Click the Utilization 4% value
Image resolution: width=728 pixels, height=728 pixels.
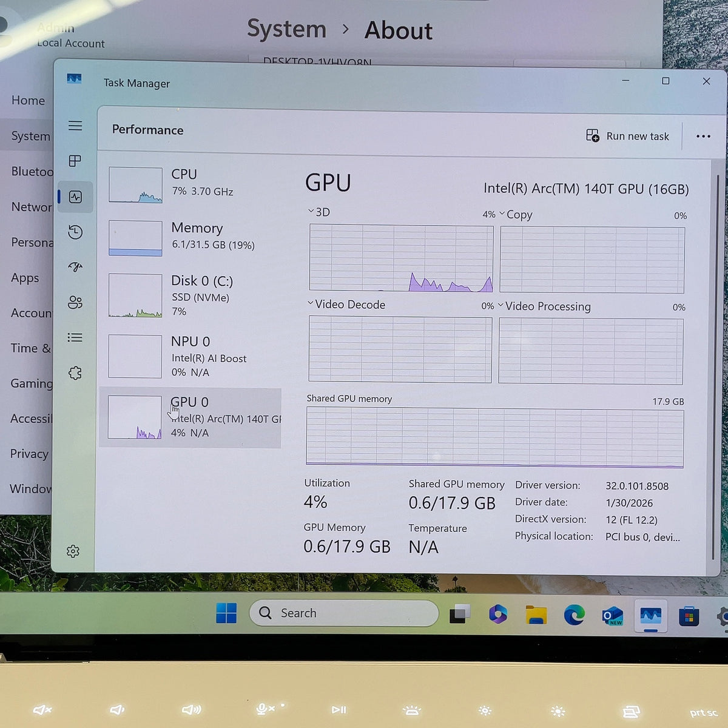(315, 502)
